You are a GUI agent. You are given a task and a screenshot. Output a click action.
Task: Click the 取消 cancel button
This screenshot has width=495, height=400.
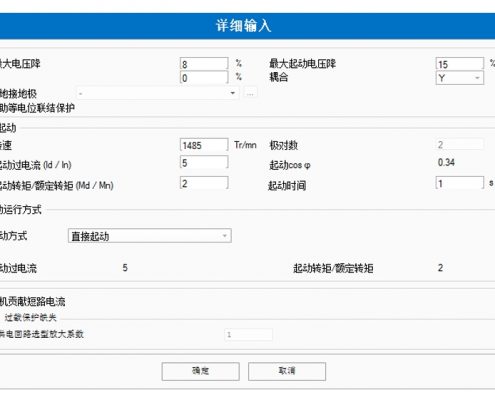(x=287, y=371)
